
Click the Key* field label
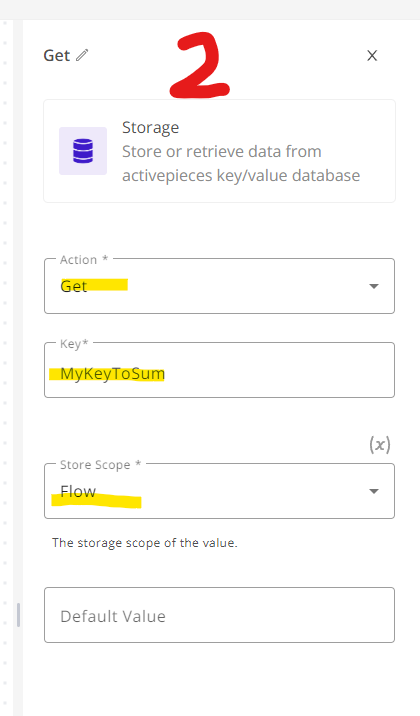(74, 343)
